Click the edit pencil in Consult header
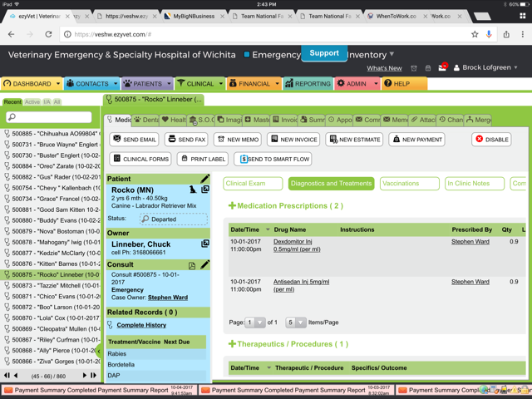The width and height of the screenshot is (532, 399). pyautogui.click(x=204, y=265)
